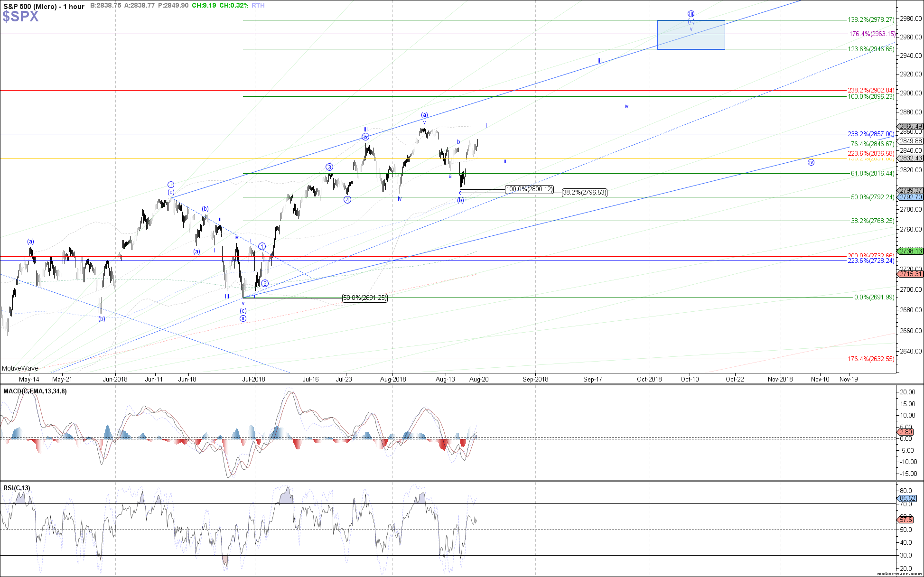Click the MACD value tag 2.80
Screen dimensions: 924x577
(x=905, y=432)
